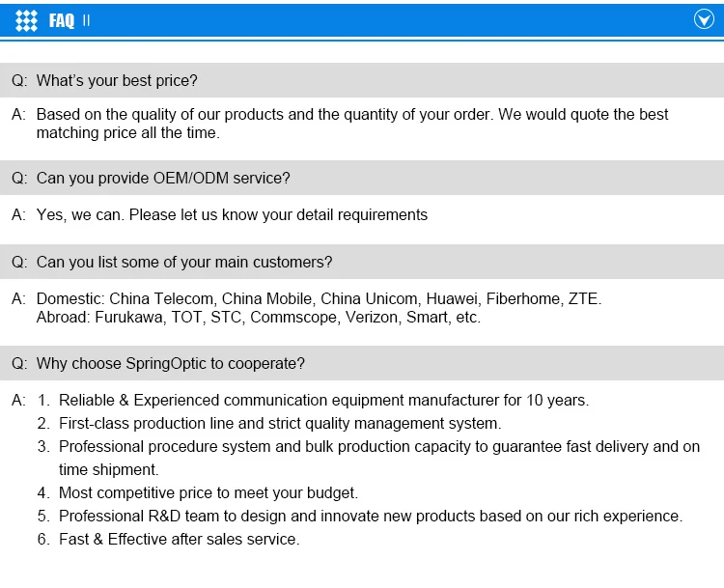This screenshot has height=588, width=724.
Task: Click the Abroad customers answer line
Action: pos(259,318)
